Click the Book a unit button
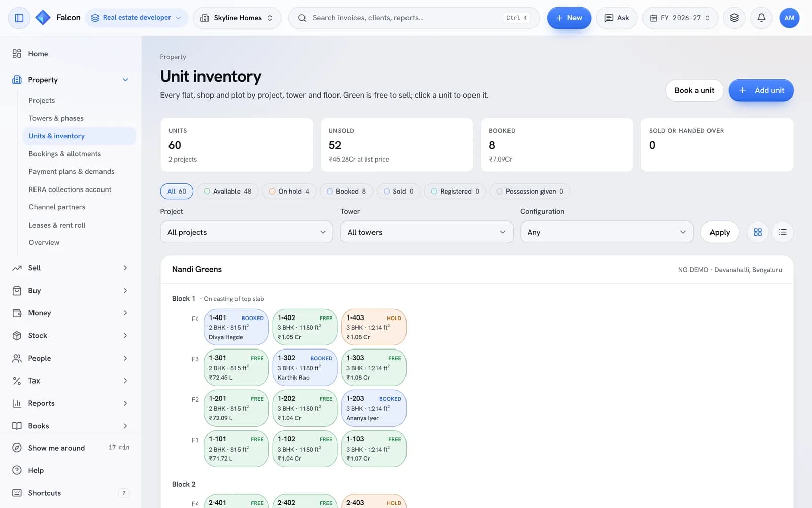 tap(694, 90)
